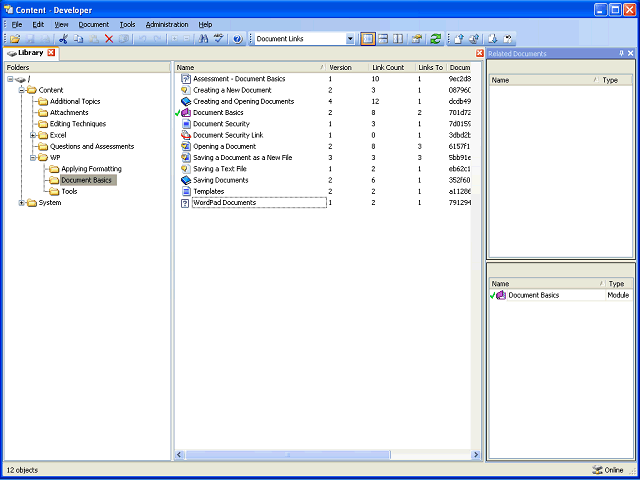This screenshot has height=480, width=640.
Task: Click the Links To column header
Action: (x=431, y=68)
